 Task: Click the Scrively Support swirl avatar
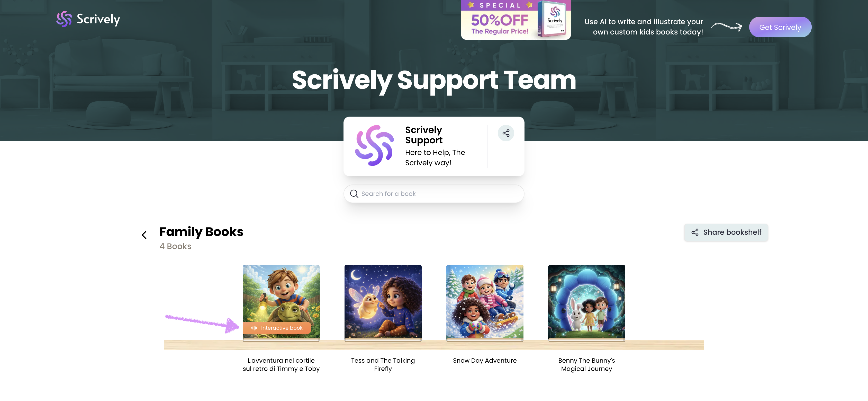pos(374,145)
